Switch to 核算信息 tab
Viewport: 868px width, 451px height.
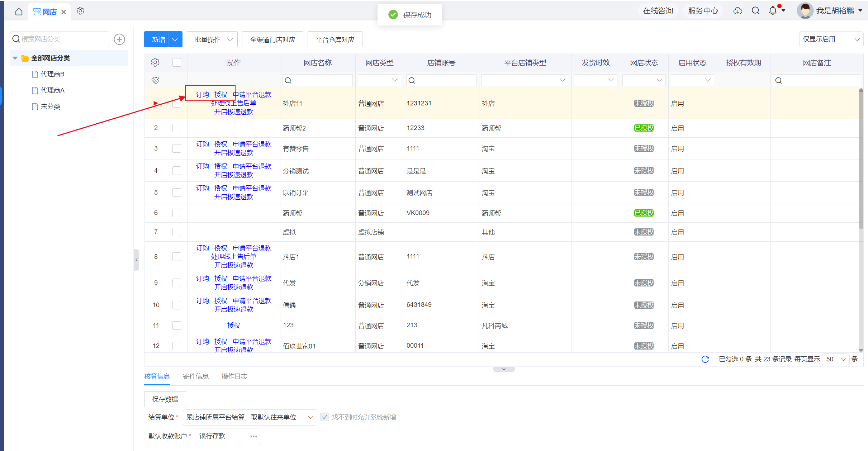157,376
